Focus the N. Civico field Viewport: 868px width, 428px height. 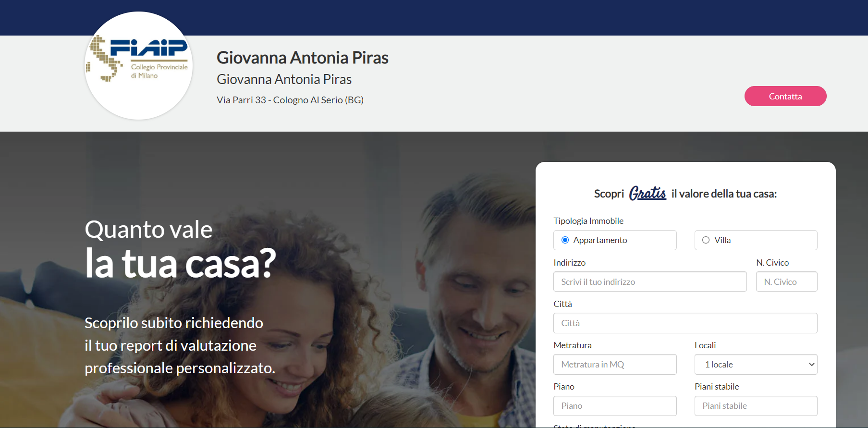[x=786, y=281]
